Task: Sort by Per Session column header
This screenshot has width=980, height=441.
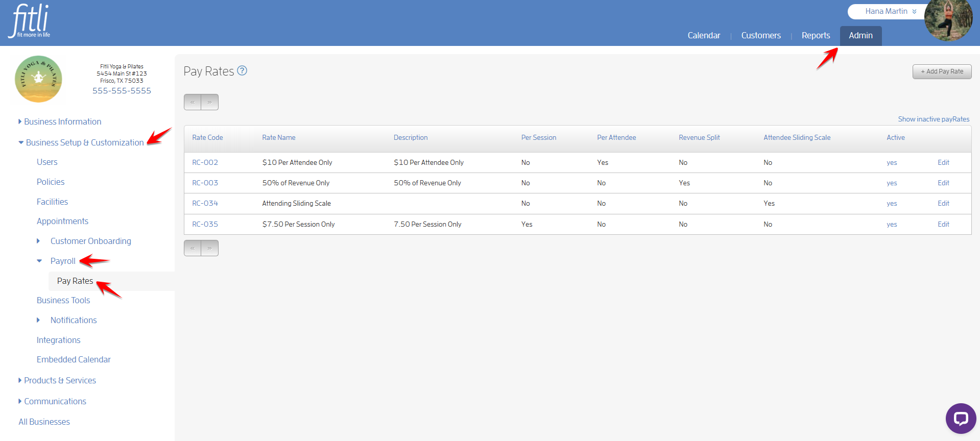Action: click(539, 137)
